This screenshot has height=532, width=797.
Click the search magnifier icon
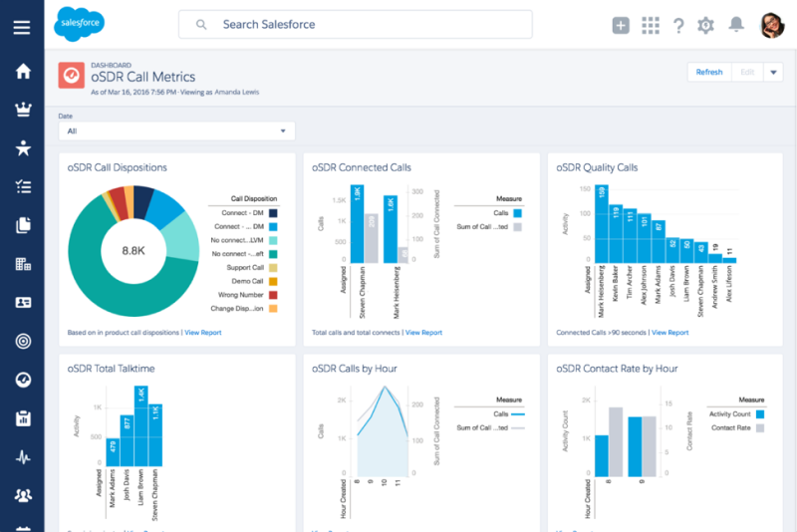tap(201, 24)
